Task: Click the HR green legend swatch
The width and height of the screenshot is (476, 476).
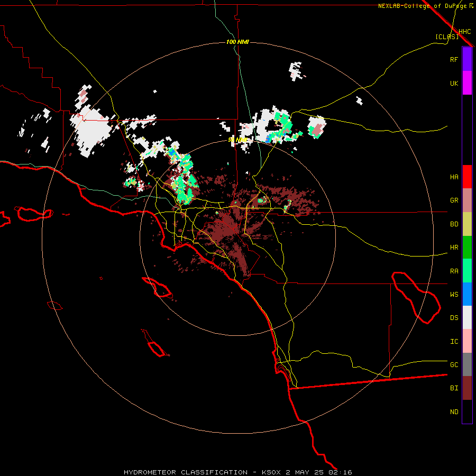Action: 467,248
